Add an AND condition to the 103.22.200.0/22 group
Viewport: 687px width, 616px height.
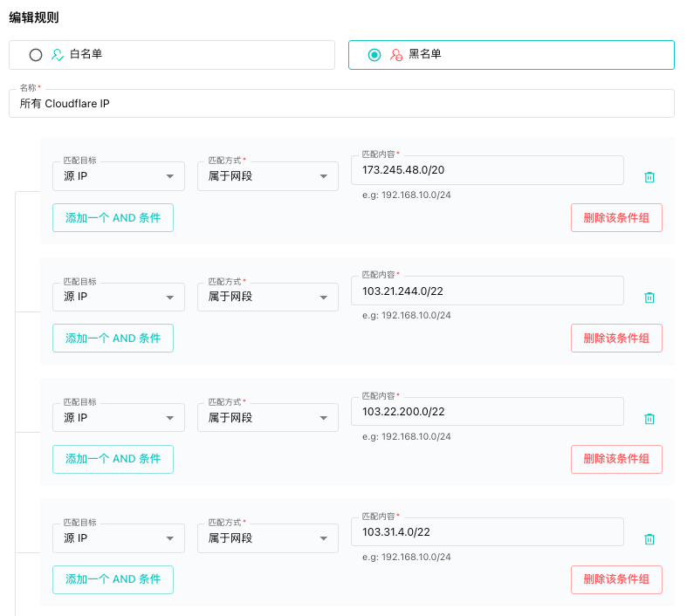pyautogui.click(x=113, y=459)
